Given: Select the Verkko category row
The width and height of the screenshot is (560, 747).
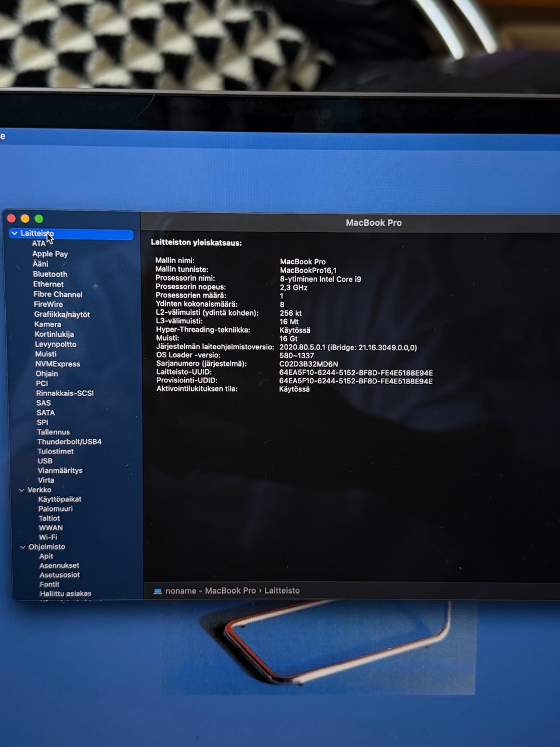Looking at the screenshot, I should pos(40,490).
